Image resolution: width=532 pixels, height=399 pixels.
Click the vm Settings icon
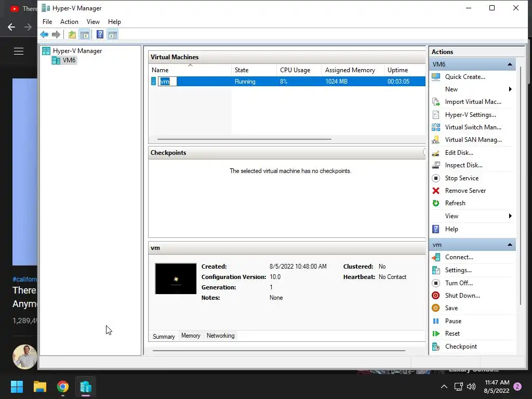(436, 270)
